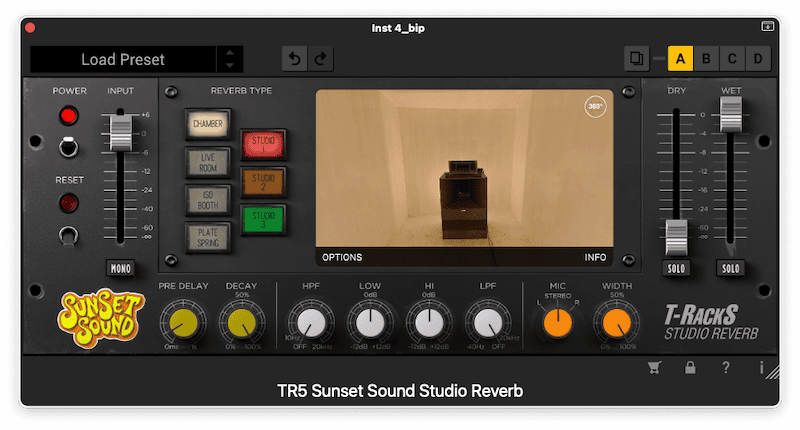Open help via question mark icon
800x430 pixels.
[x=726, y=367]
